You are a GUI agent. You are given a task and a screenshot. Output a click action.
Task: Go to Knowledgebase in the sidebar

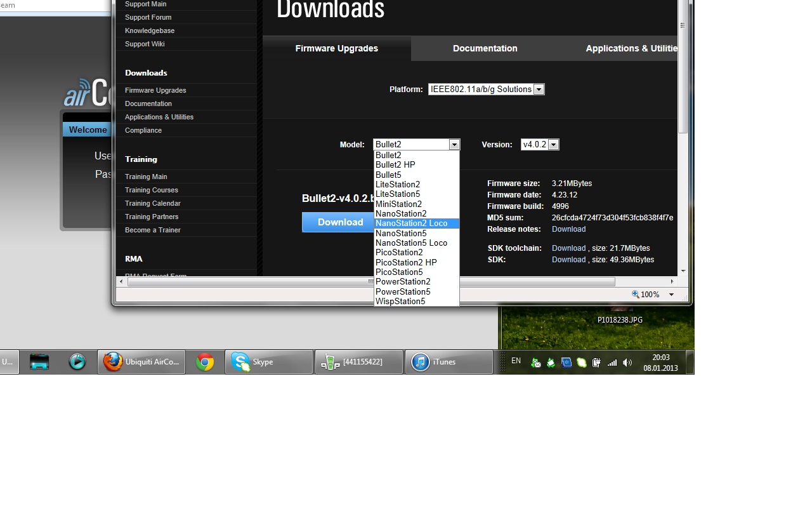pyautogui.click(x=150, y=30)
